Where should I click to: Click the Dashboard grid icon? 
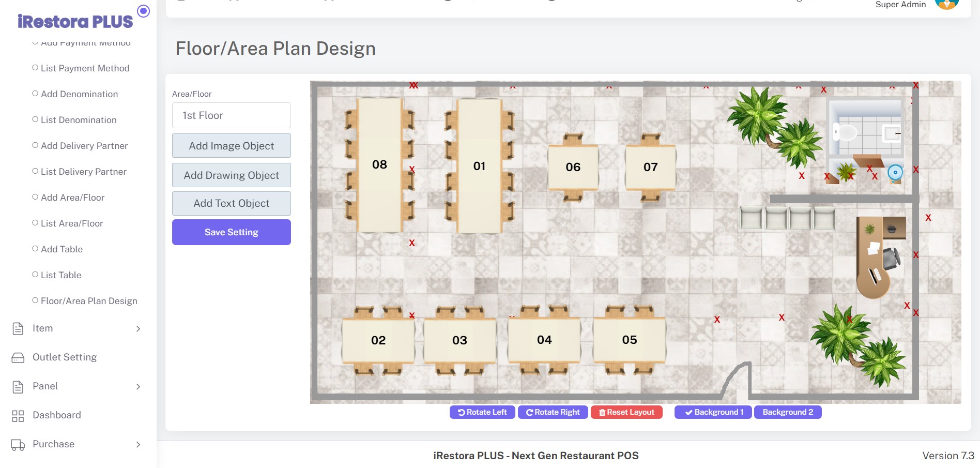click(18, 416)
